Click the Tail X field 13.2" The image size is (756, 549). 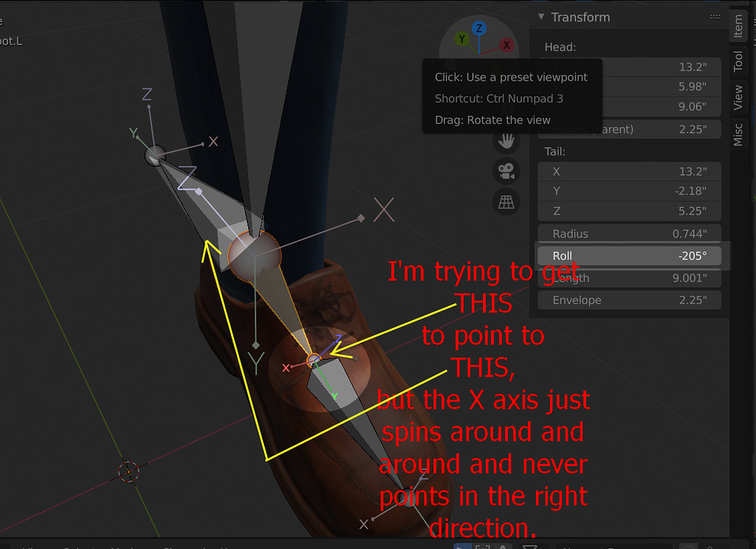629,171
